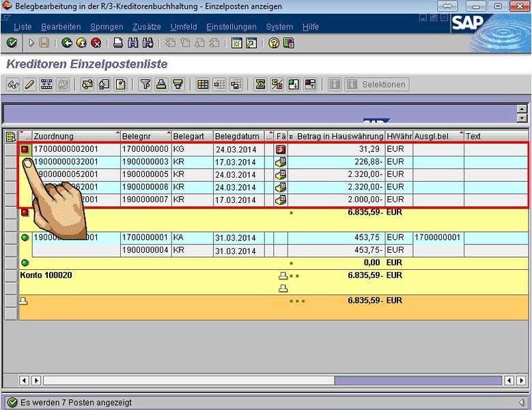This screenshot has height=410, width=532.
Task: Click the yellow Exit icon
Action: [81, 43]
